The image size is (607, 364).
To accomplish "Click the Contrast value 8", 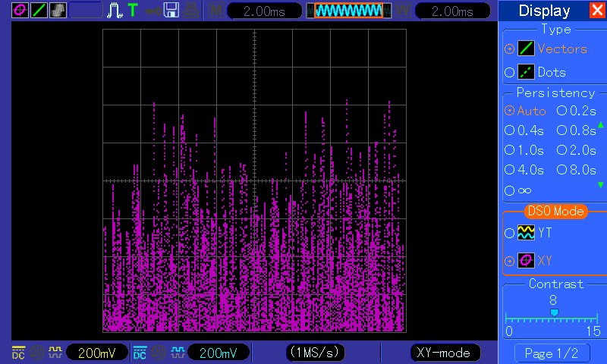I will pos(553,300).
